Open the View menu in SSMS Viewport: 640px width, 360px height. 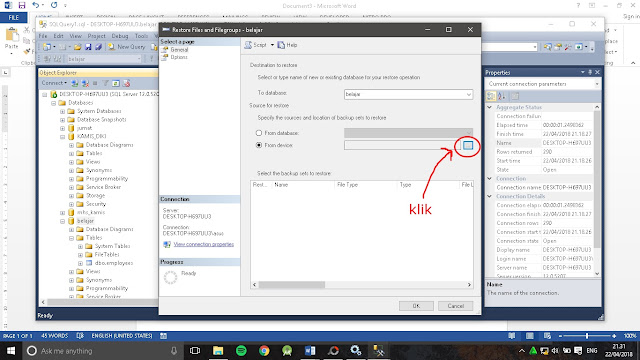pos(76,36)
